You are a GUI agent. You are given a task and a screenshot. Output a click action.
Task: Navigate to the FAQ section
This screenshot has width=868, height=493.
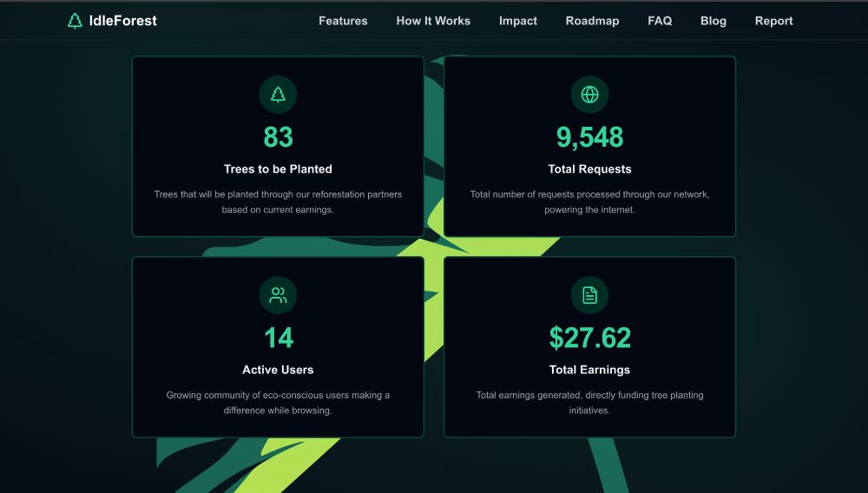point(660,21)
